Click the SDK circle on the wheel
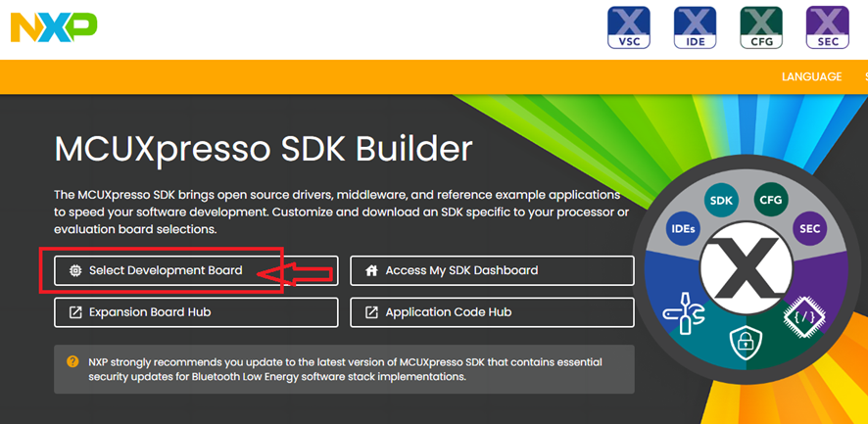The height and width of the screenshot is (424, 868). (x=721, y=201)
